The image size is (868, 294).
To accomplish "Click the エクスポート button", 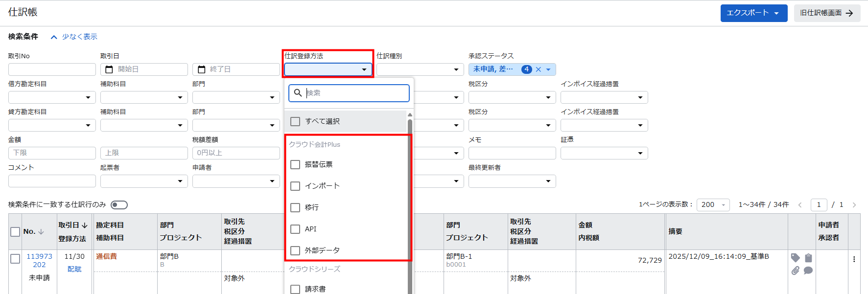I will click(x=753, y=13).
